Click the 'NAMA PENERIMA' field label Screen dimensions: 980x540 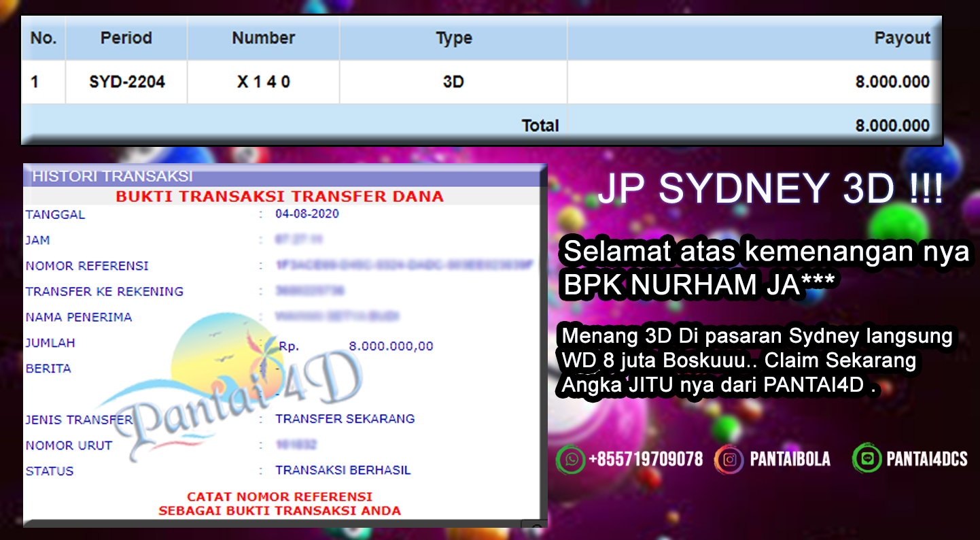coord(79,318)
